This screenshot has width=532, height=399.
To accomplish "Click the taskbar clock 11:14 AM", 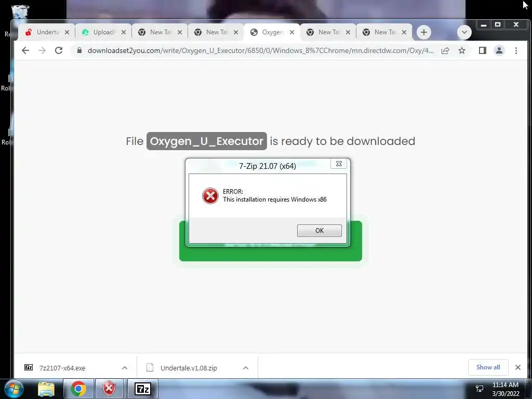I will click(x=505, y=385).
